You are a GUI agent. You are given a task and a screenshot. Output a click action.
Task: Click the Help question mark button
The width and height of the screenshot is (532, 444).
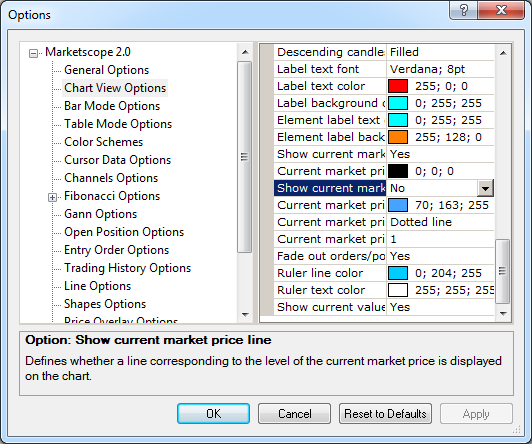pos(463,10)
